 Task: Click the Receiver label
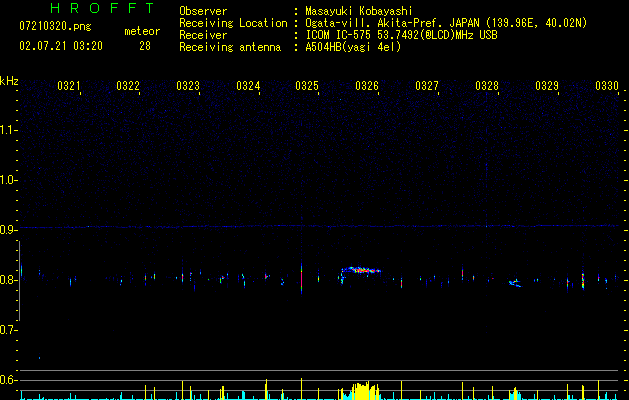tap(203, 35)
